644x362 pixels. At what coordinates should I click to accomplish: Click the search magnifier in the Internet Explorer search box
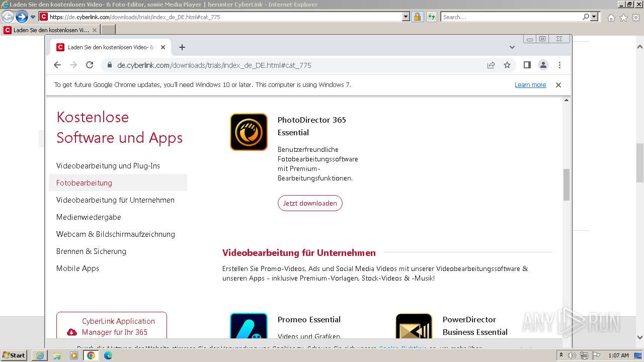coord(586,17)
